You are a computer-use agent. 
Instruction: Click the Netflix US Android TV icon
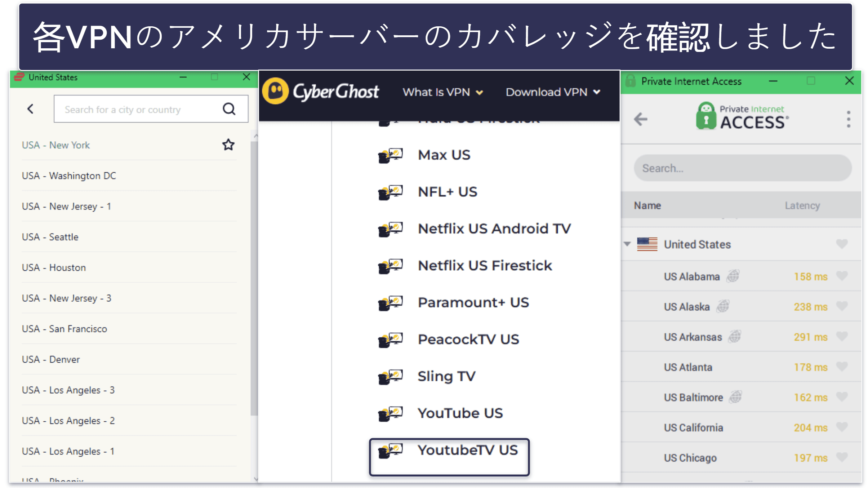[390, 229]
